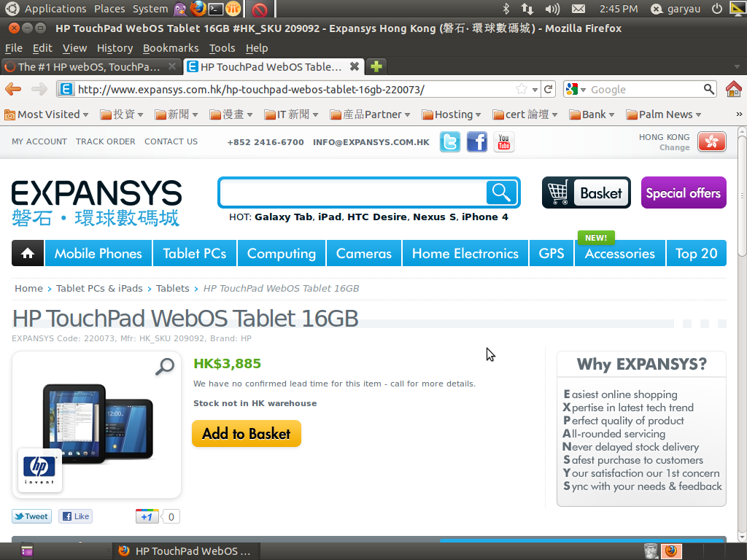Open the Top 20 navigation tab
The image size is (747, 560).
click(x=696, y=253)
